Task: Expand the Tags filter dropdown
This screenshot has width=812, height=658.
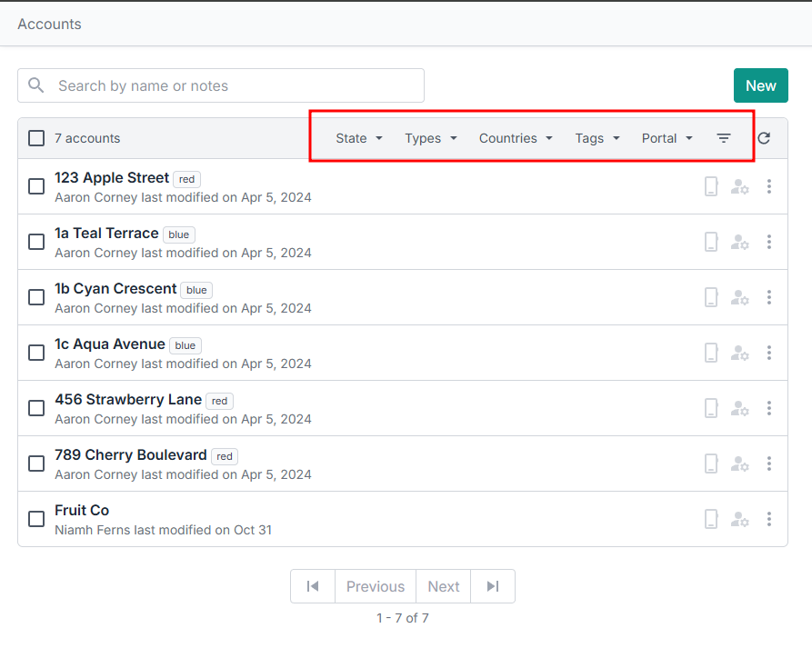Action: 597,138
